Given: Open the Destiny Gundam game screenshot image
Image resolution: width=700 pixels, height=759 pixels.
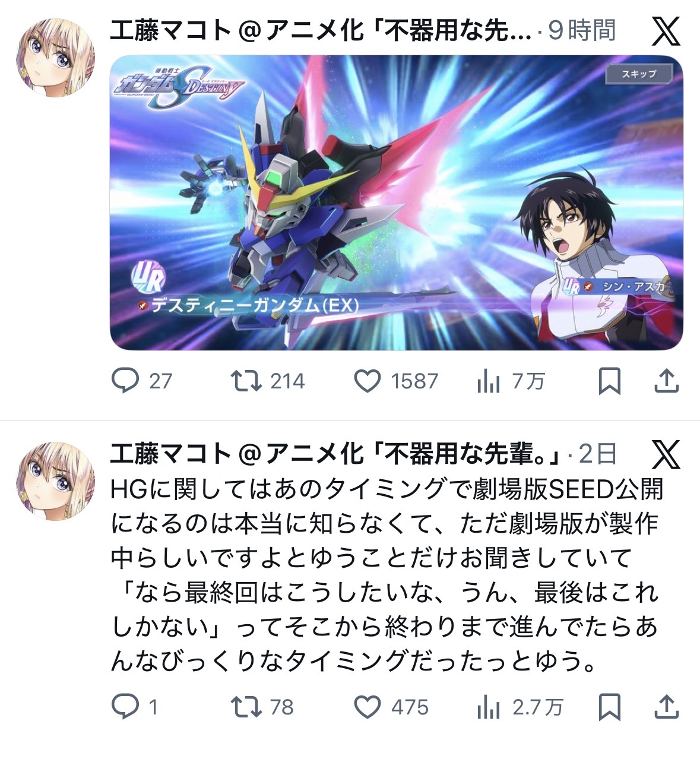Looking at the screenshot, I should click(x=397, y=203).
